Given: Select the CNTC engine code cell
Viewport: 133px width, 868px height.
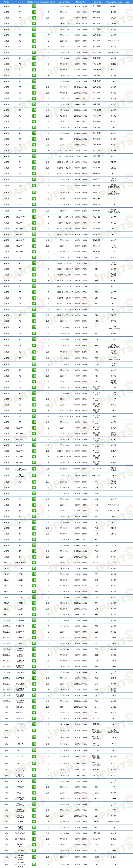Looking at the screenshot, I should pos(114,128).
